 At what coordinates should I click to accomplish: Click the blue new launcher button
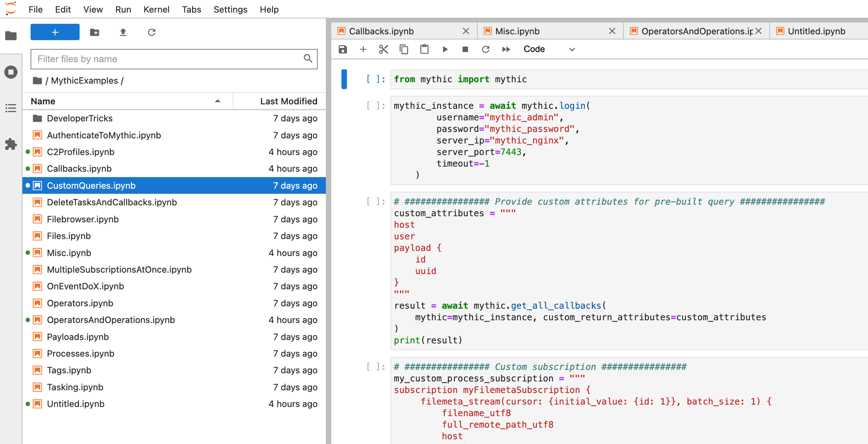tap(55, 32)
